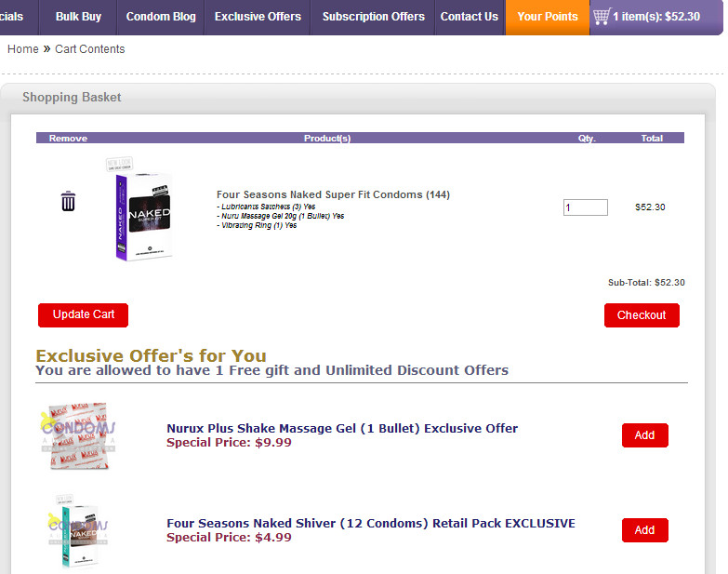Focus the quantity input field
This screenshot has height=574, width=728.
pos(586,207)
